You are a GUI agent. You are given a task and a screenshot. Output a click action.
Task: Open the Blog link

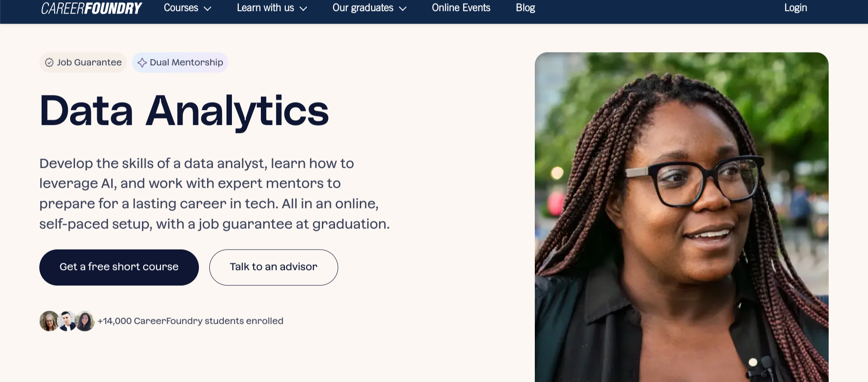click(x=525, y=8)
